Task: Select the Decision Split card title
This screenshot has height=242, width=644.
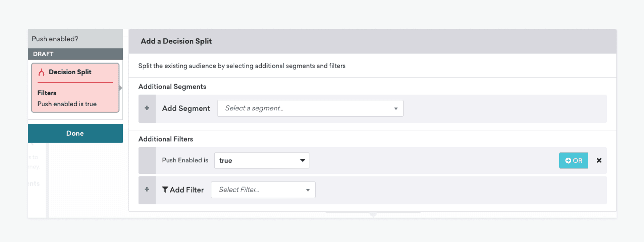Action: pos(70,72)
